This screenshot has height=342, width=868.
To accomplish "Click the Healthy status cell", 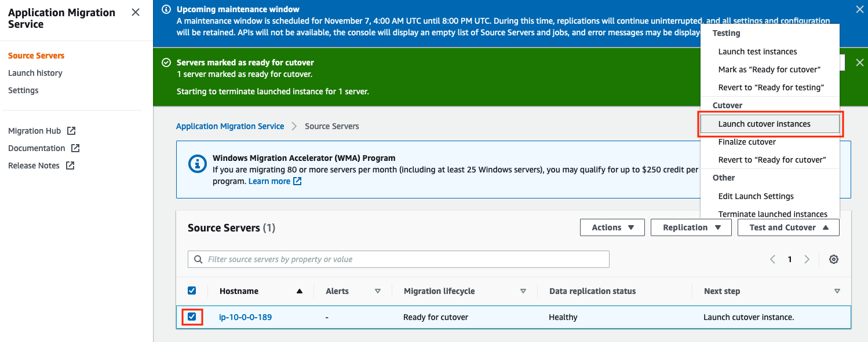I will (x=563, y=317).
